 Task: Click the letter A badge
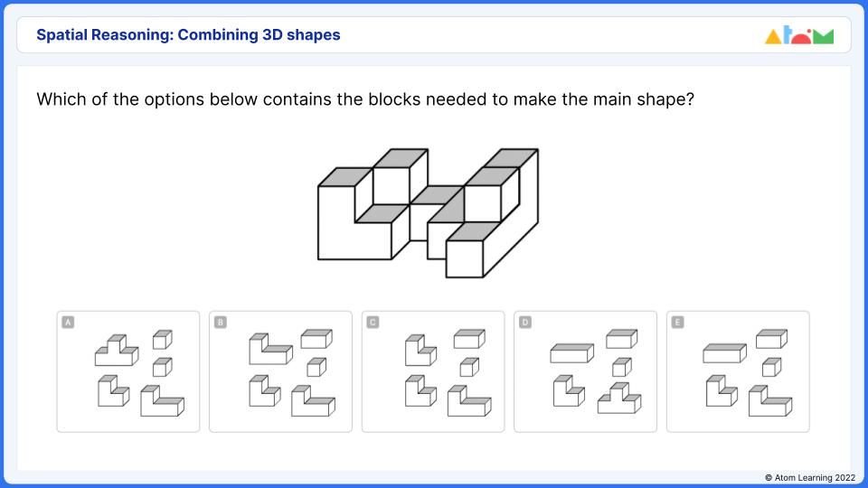tap(68, 322)
